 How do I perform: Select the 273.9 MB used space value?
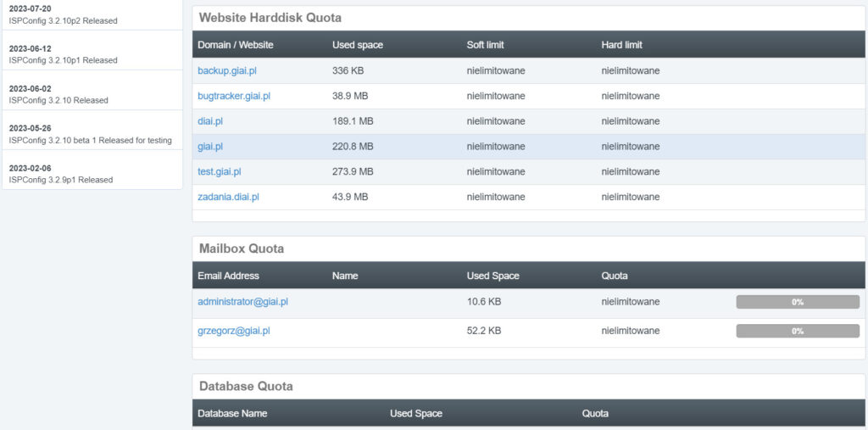(353, 172)
